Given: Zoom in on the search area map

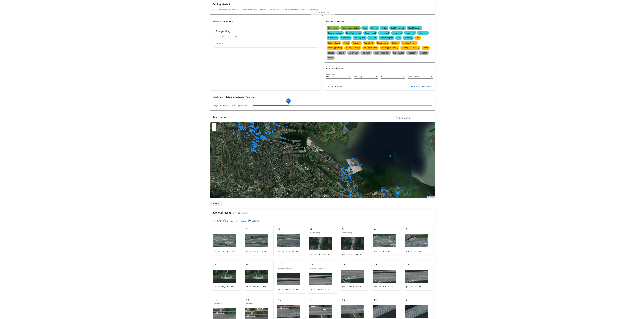Looking at the screenshot, I should 214,125.
